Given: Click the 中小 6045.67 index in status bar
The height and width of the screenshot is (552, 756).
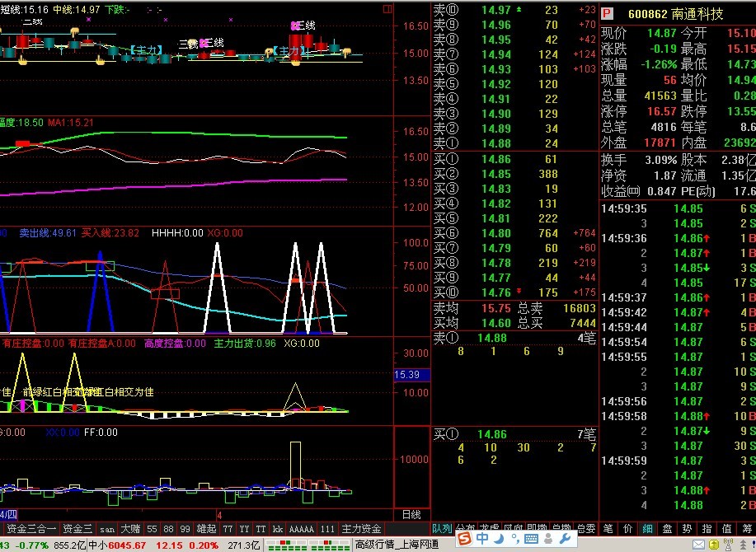Looking at the screenshot, I should point(117,545).
